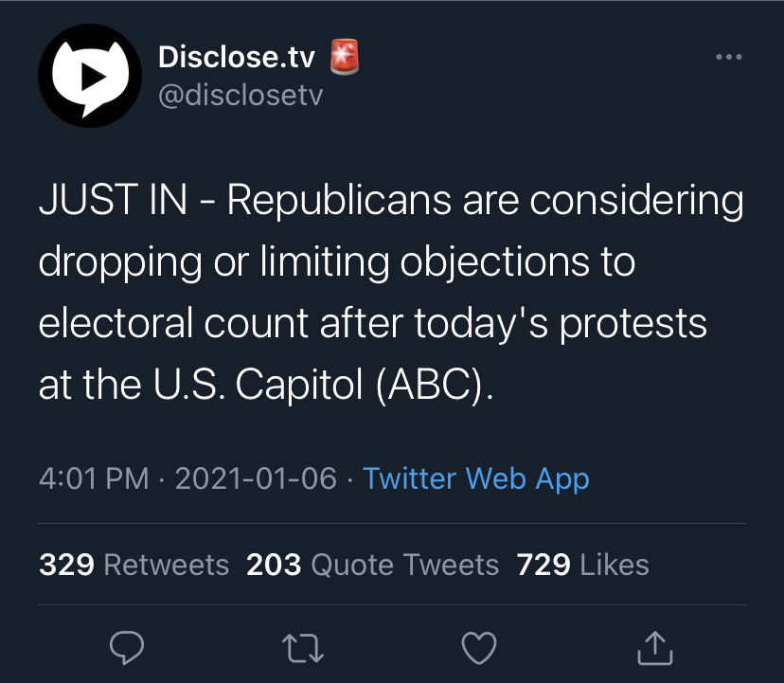The image size is (784, 683).
Task: Open the Disclose.tv display name
Action: pyautogui.click(x=238, y=58)
